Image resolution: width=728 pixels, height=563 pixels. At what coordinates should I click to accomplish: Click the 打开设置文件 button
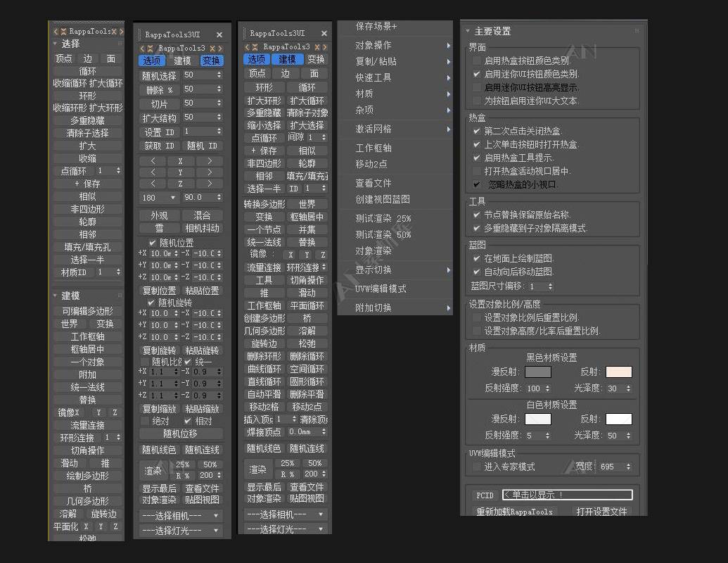[x=601, y=512]
